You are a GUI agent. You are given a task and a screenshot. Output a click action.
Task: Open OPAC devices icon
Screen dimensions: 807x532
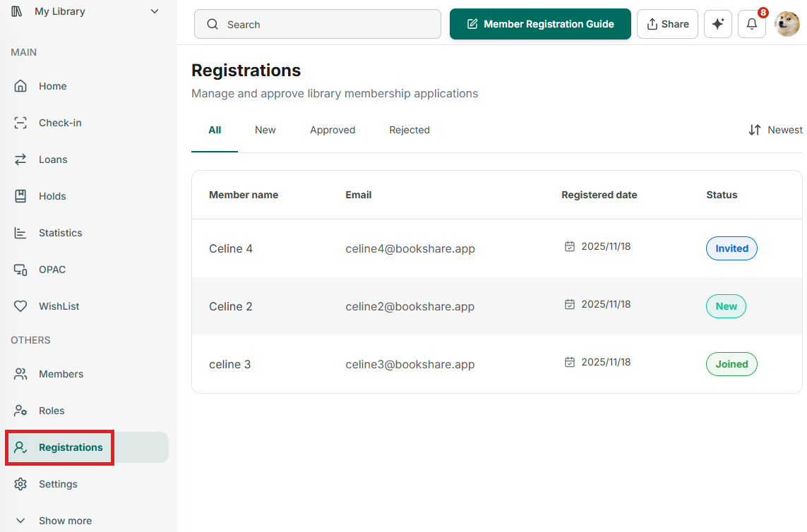tap(20, 270)
